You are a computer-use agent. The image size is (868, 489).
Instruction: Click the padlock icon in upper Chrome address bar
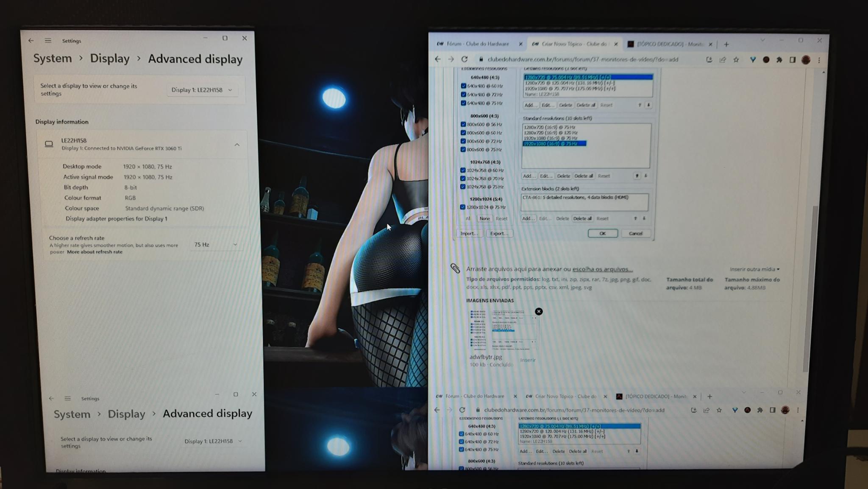481,59
